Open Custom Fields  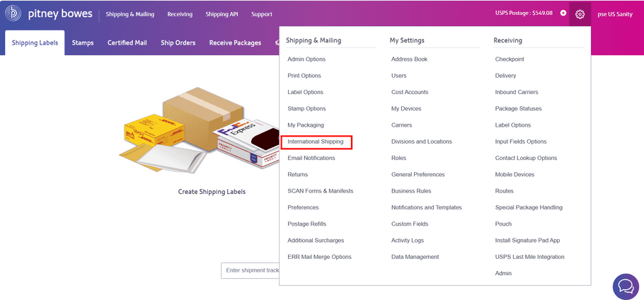(410, 224)
